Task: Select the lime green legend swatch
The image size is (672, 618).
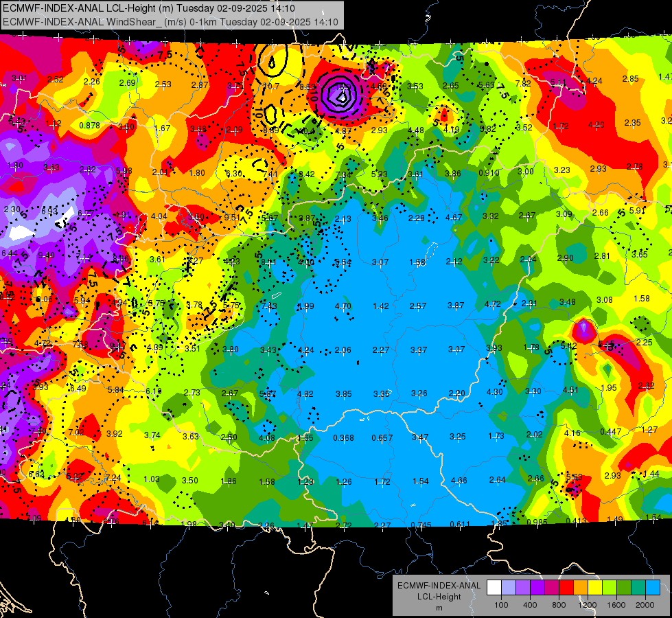Action: click(x=610, y=588)
